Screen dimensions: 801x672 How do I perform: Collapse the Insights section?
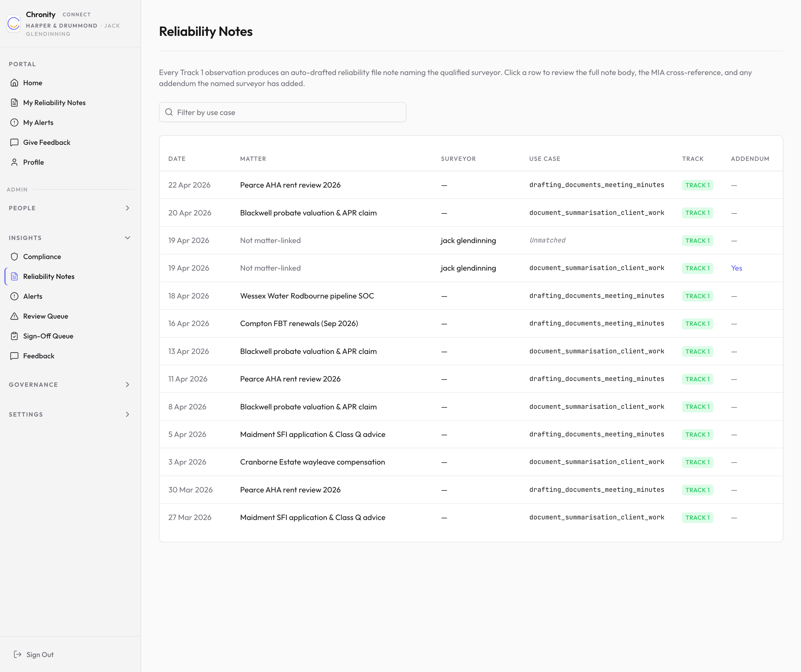(x=128, y=238)
